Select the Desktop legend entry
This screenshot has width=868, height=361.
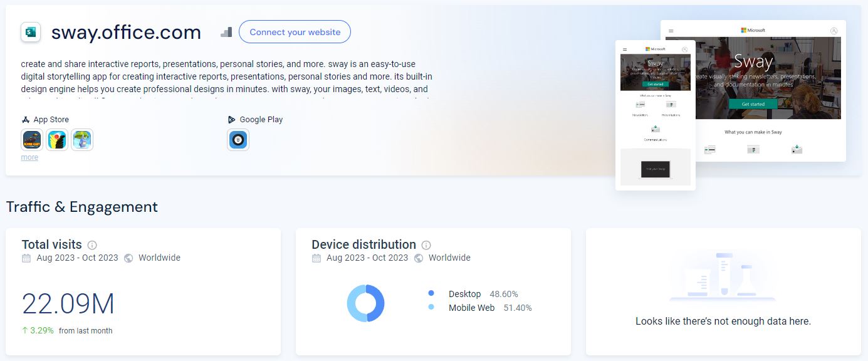coord(464,294)
